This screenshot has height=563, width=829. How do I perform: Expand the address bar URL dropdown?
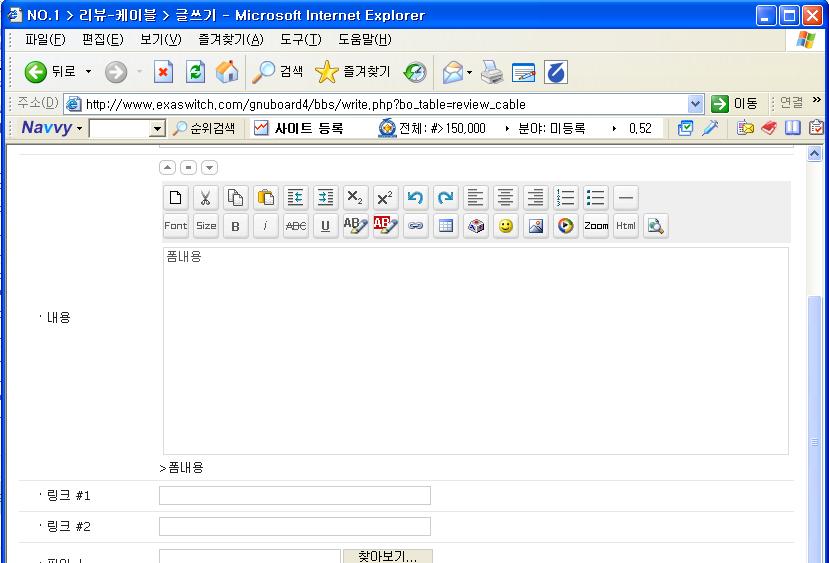point(696,104)
